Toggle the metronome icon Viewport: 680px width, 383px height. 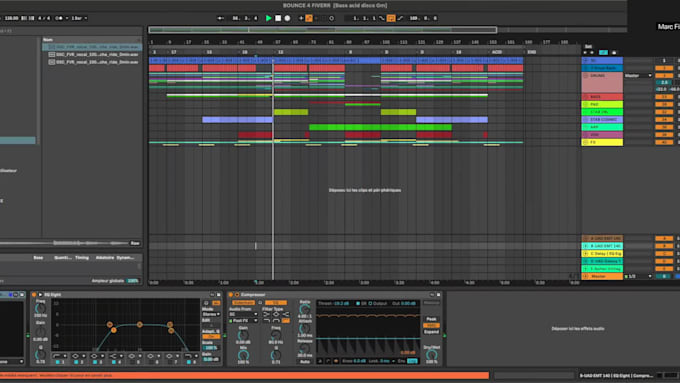59,18
